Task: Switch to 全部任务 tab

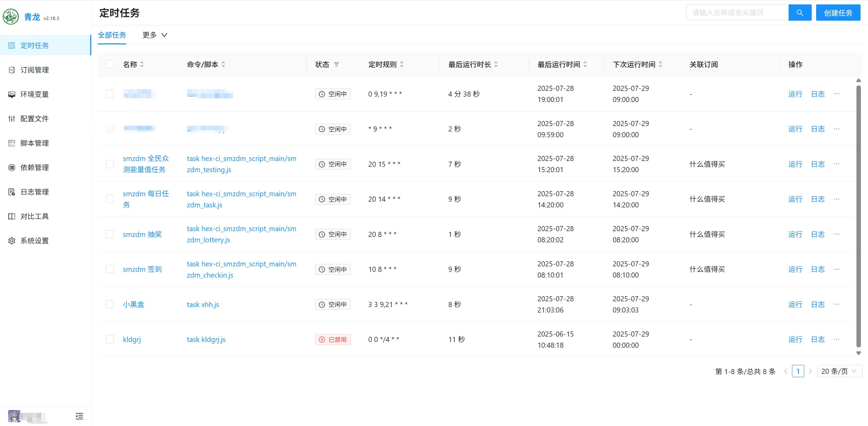Action: pos(112,35)
